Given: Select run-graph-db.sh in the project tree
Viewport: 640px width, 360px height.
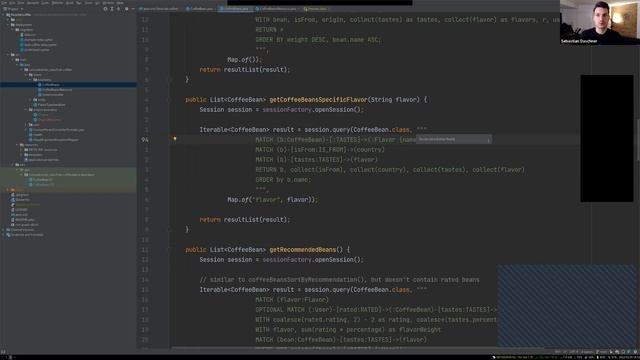Looking at the screenshot, I should pyautogui.click(x=25, y=224).
